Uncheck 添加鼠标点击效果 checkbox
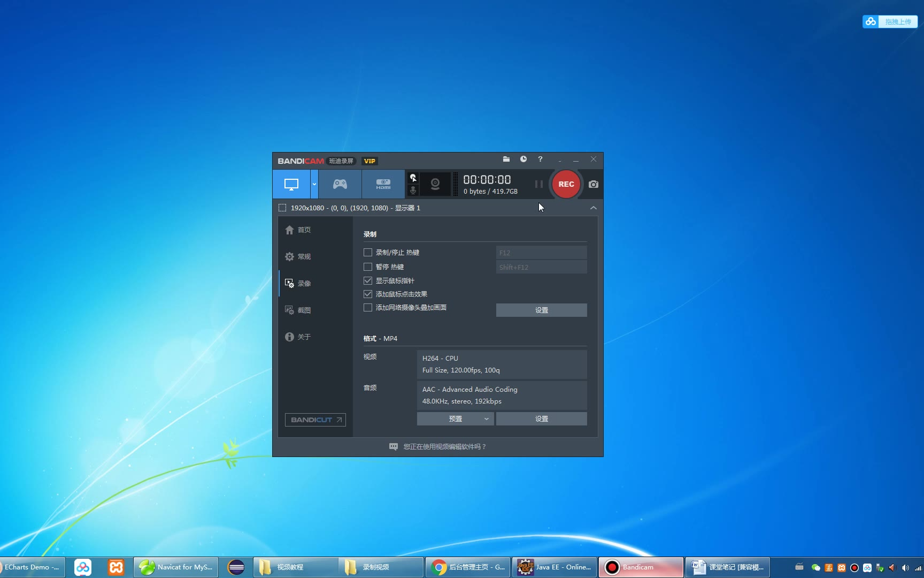 coord(368,294)
